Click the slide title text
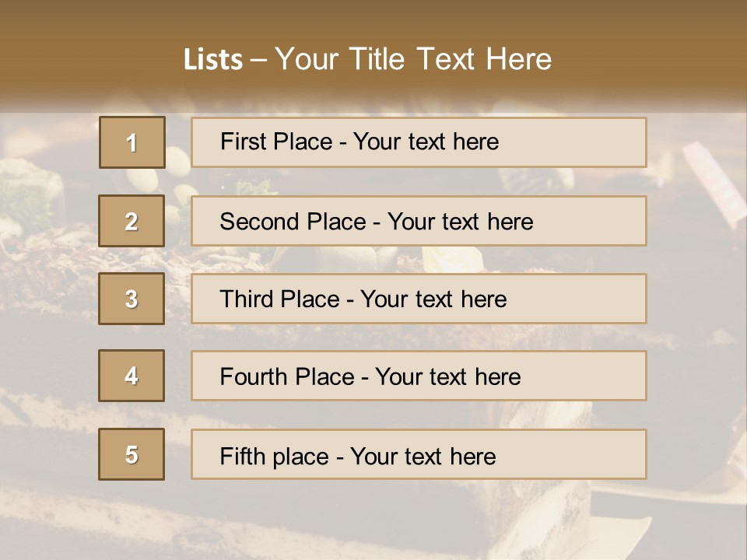 (367, 59)
